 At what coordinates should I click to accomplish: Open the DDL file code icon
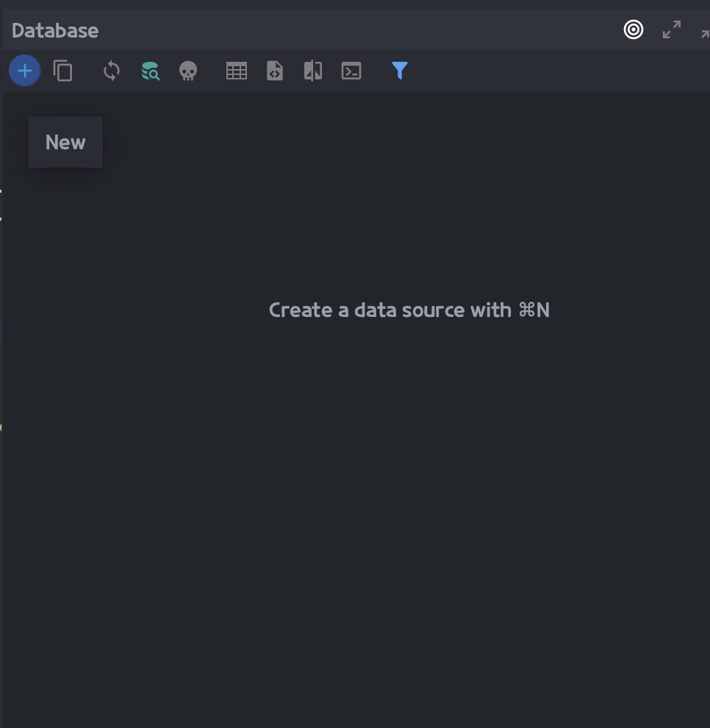point(275,71)
